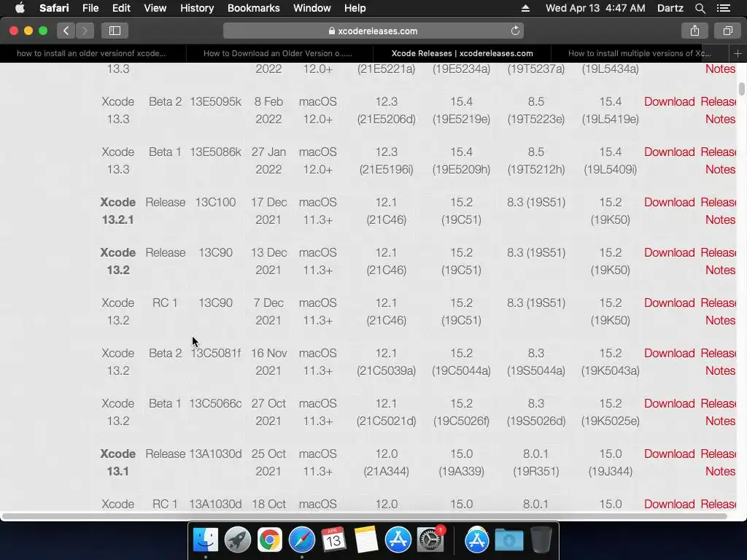
Task: Download Xcode 13.2 Beta 2
Action: pyautogui.click(x=670, y=354)
